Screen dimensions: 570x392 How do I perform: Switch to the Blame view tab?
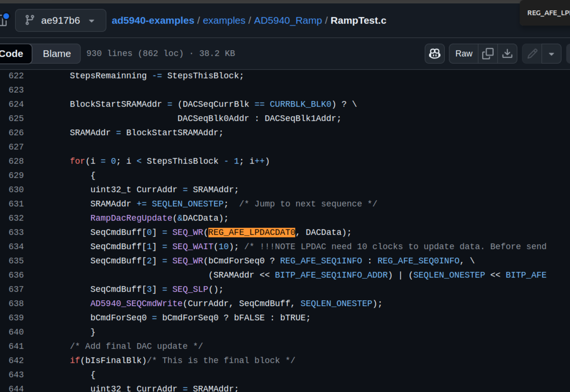(x=57, y=54)
